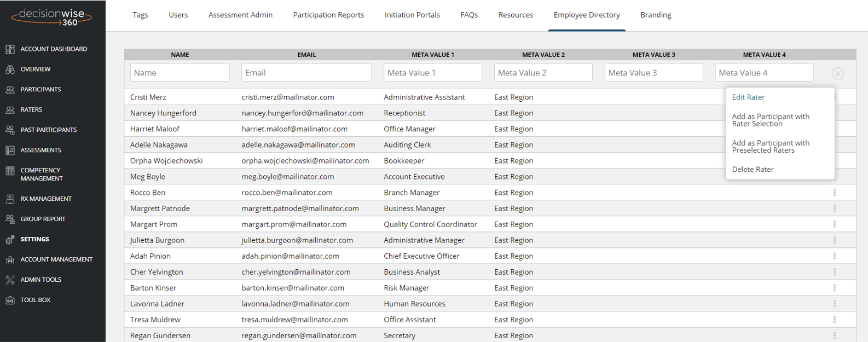Screen dimensions: 868x342
Task: Click the Participants sidebar icon
Action: [x=10, y=90]
